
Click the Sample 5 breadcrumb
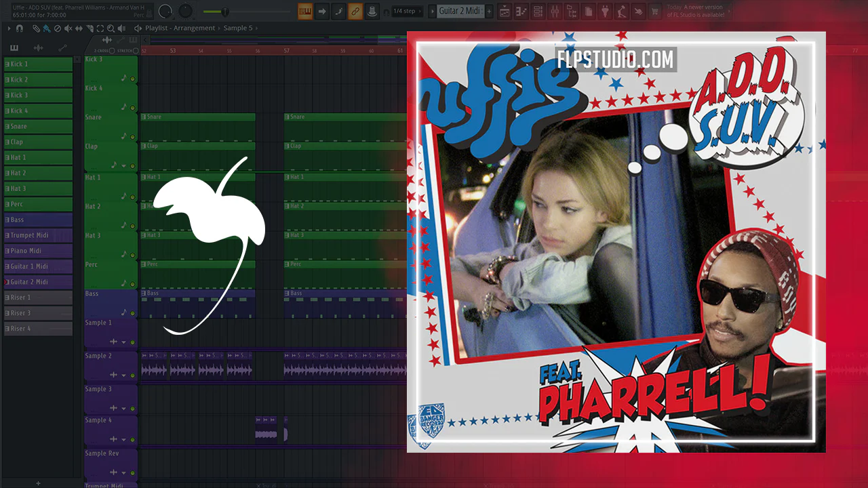click(x=237, y=28)
